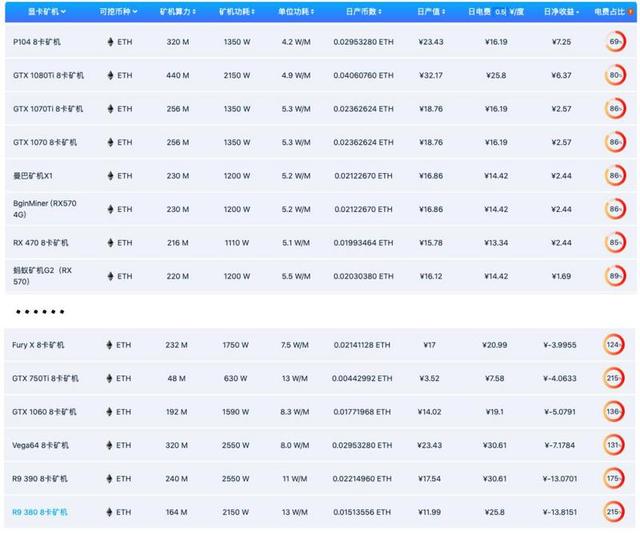Screen dimensions: 640x534
Task: Click the 131% ring in Vega64 row
Action: [613, 445]
